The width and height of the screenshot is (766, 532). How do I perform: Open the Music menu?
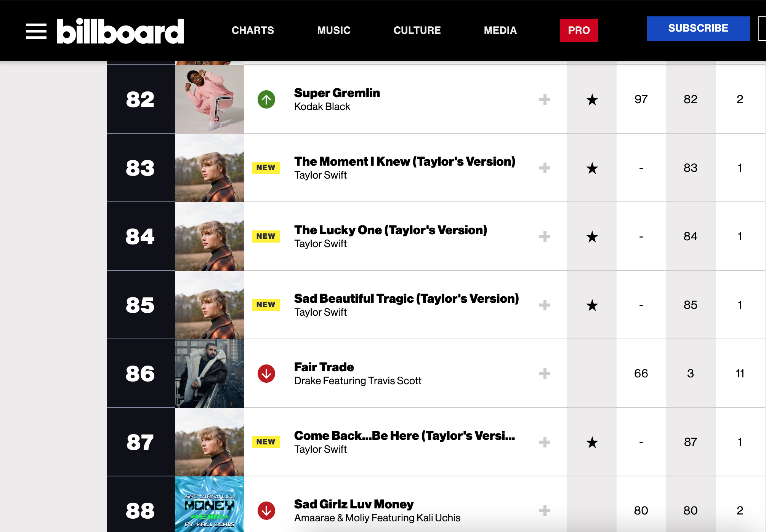[x=334, y=30]
